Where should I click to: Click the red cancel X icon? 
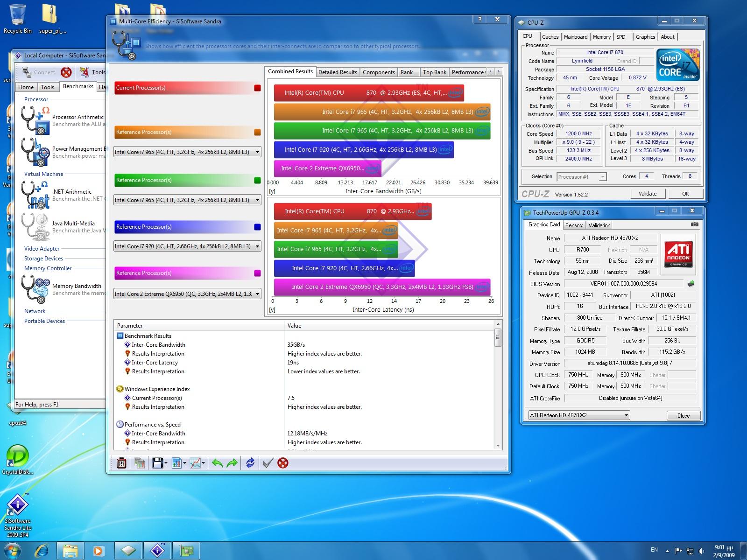pyautogui.click(x=282, y=463)
